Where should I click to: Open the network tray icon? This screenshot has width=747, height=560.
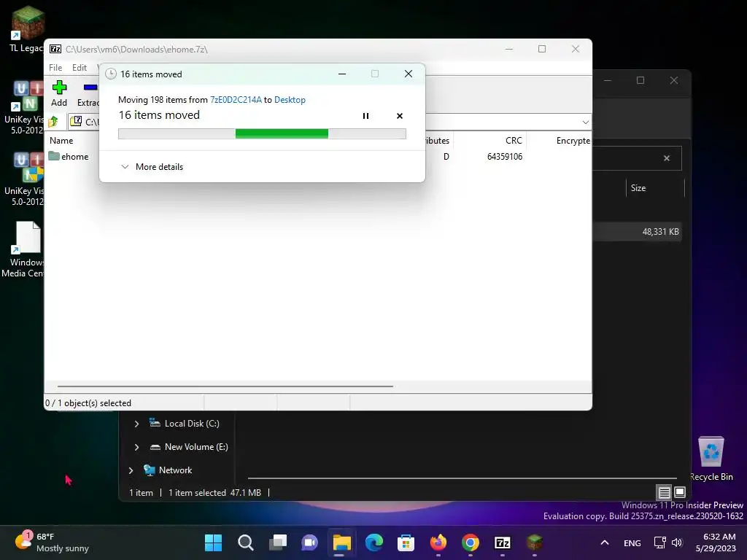pos(659,542)
